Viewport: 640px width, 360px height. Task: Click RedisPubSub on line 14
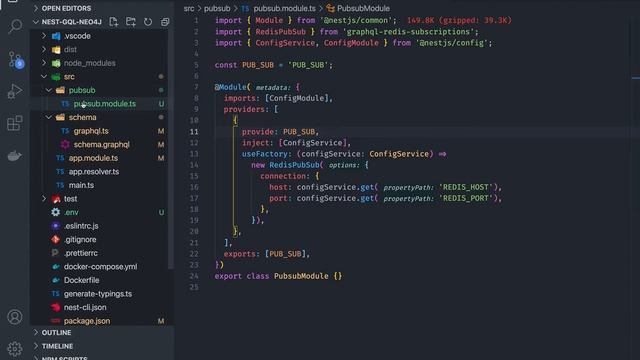click(x=294, y=165)
